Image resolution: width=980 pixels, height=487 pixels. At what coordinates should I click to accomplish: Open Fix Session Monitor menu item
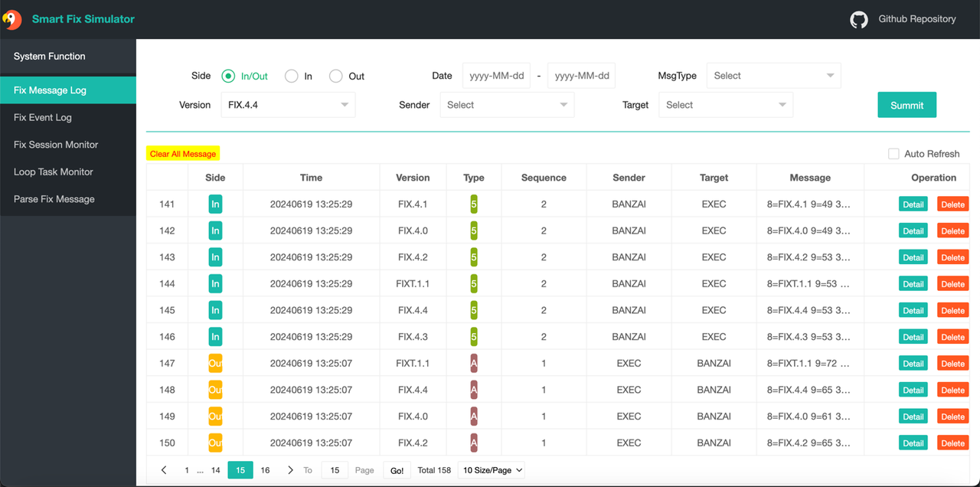pyautogui.click(x=68, y=145)
